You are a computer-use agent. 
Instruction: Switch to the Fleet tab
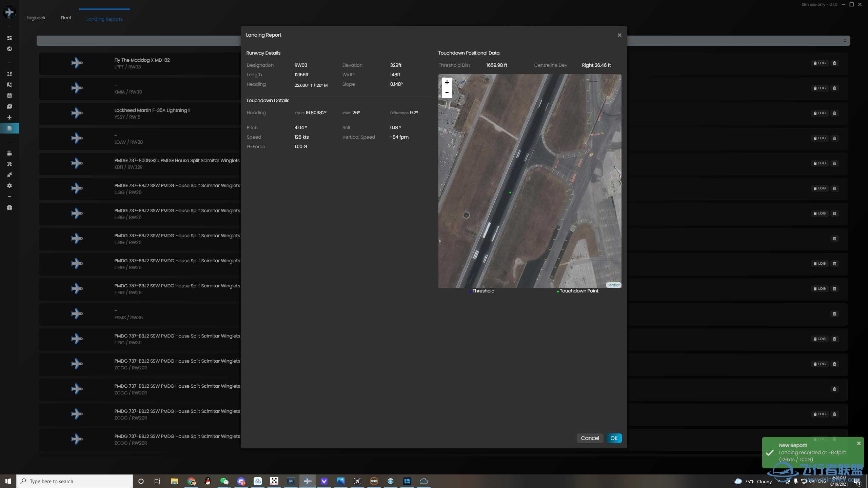[x=66, y=18]
